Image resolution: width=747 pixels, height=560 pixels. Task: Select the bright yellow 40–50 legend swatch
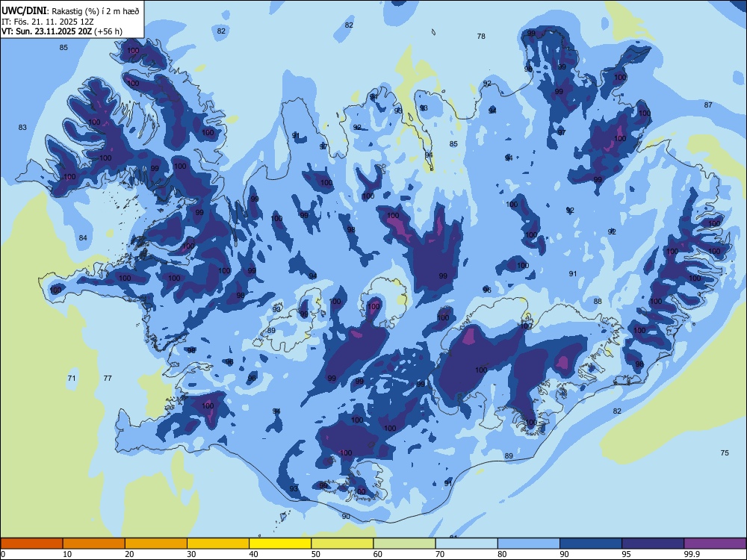[280, 544]
